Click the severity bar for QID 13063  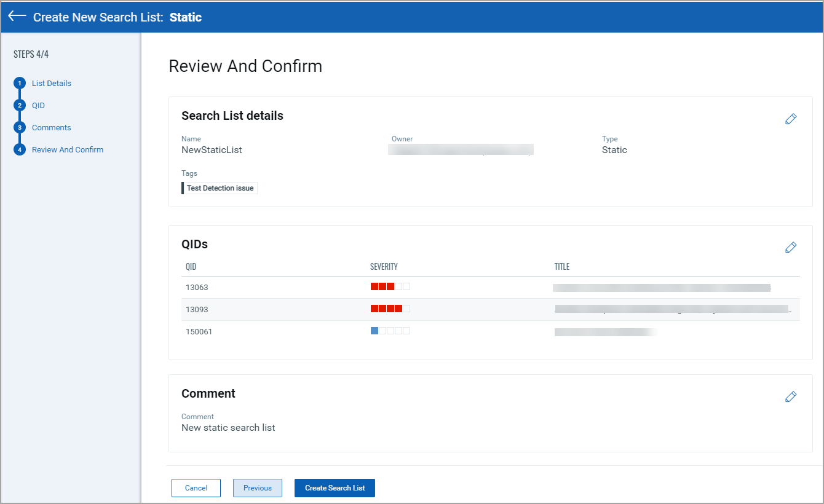[x=390, y=286]
